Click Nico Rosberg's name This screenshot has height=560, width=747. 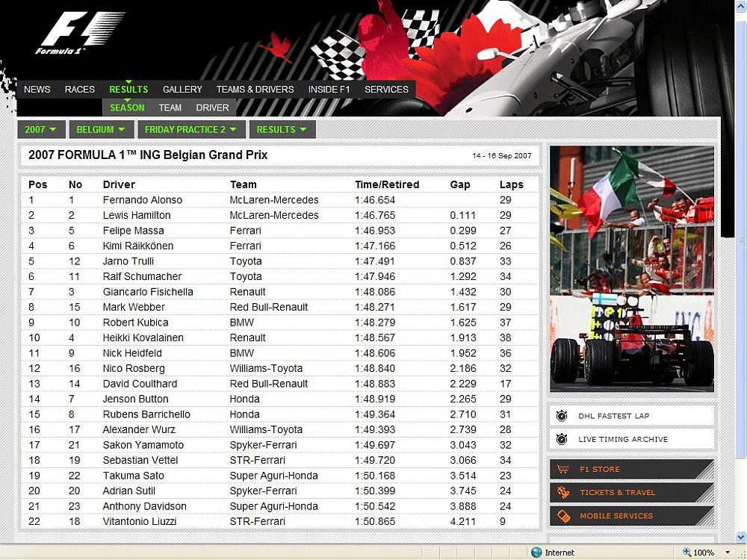[134, 368]
